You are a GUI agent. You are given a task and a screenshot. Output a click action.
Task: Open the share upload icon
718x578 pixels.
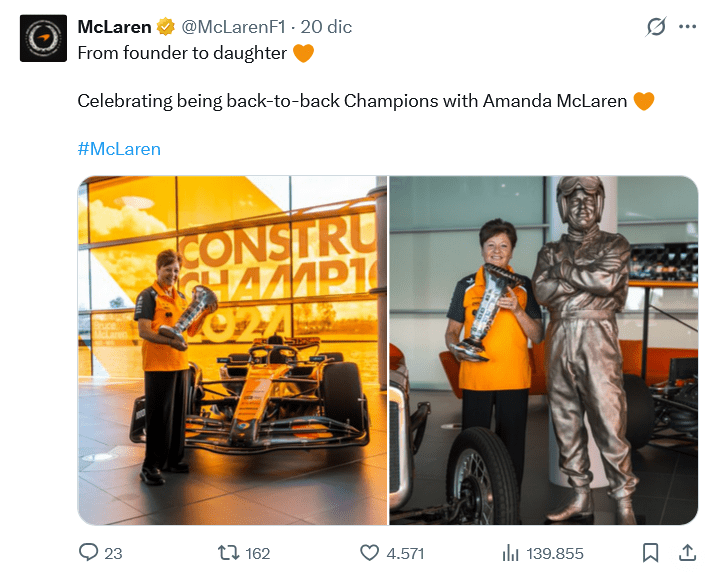tap(687, 552)
